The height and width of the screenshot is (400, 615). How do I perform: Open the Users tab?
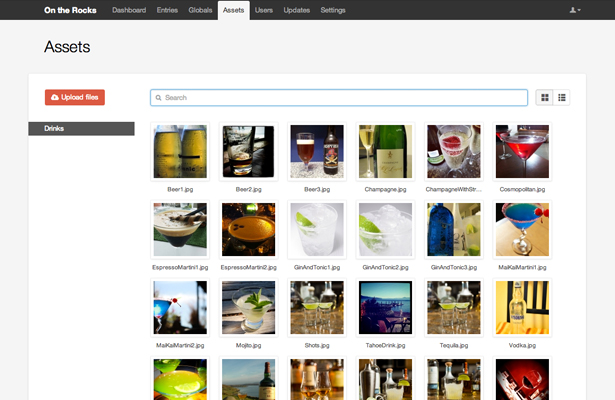click(x=264, y=10)
